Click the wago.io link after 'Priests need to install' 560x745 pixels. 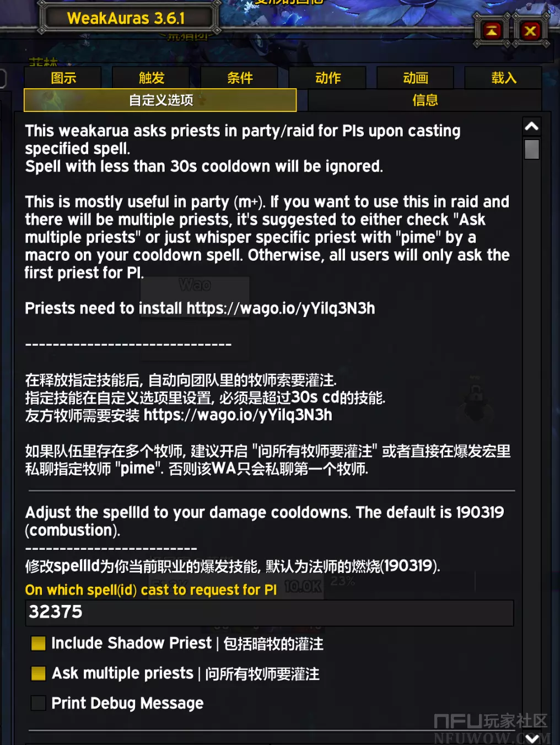(x=281, y=308)
